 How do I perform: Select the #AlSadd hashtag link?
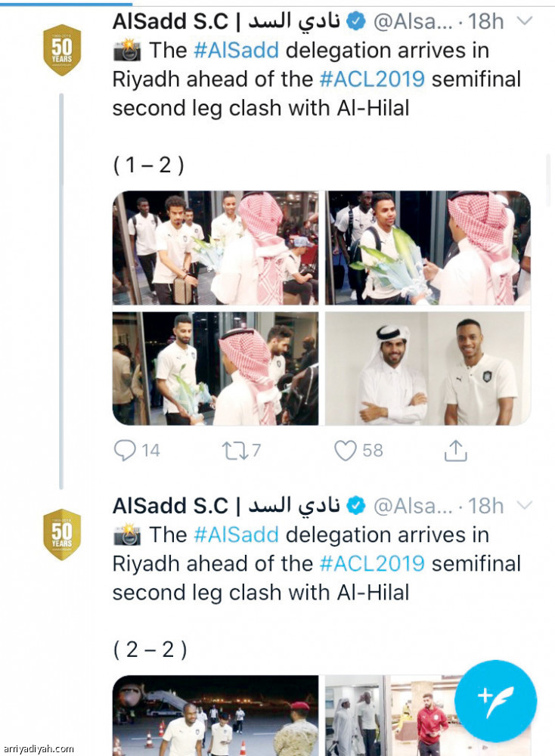point(237,51)
